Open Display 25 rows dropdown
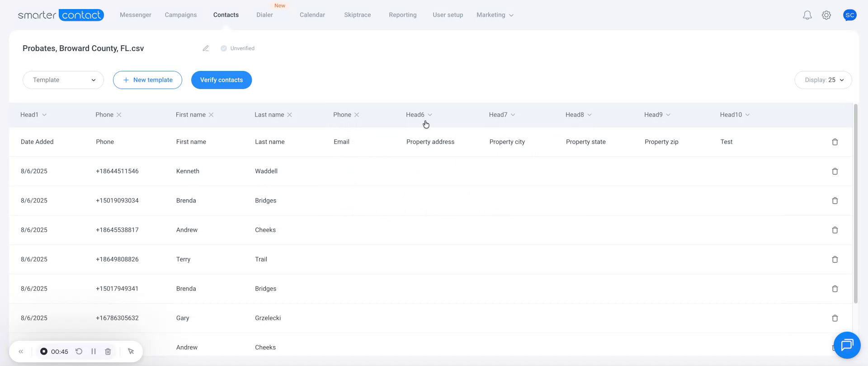This screenshot has width=868, height=366. tap(823, 80)
